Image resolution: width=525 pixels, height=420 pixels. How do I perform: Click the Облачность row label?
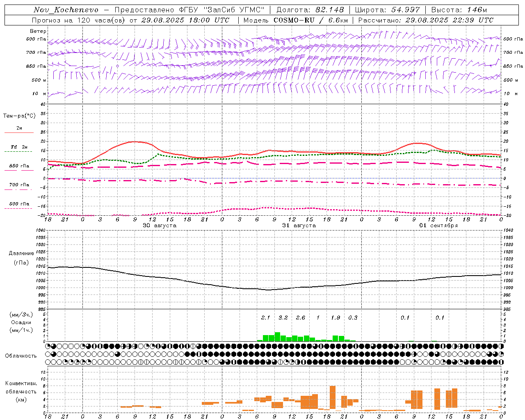tap(21, 356)
